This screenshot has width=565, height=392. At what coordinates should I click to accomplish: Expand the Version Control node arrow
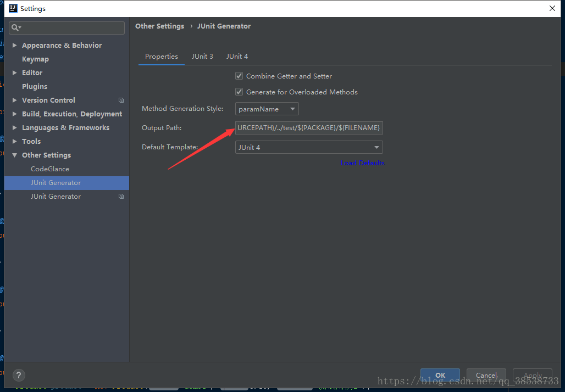14,100
